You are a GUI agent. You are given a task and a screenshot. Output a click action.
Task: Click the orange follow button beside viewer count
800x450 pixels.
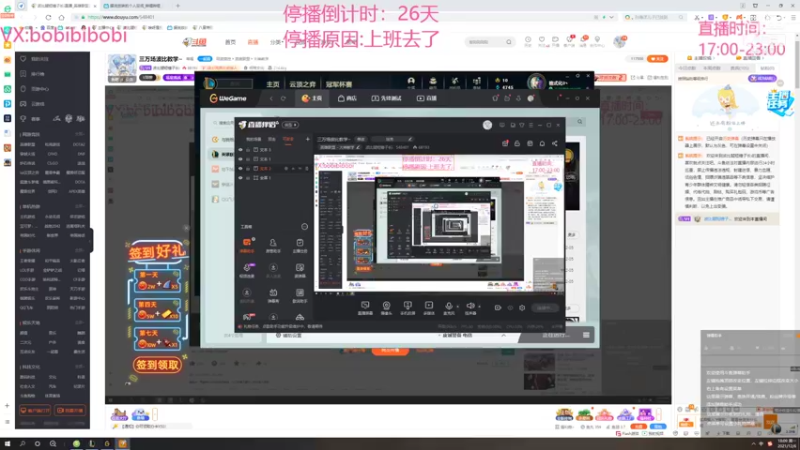point(658,59)
